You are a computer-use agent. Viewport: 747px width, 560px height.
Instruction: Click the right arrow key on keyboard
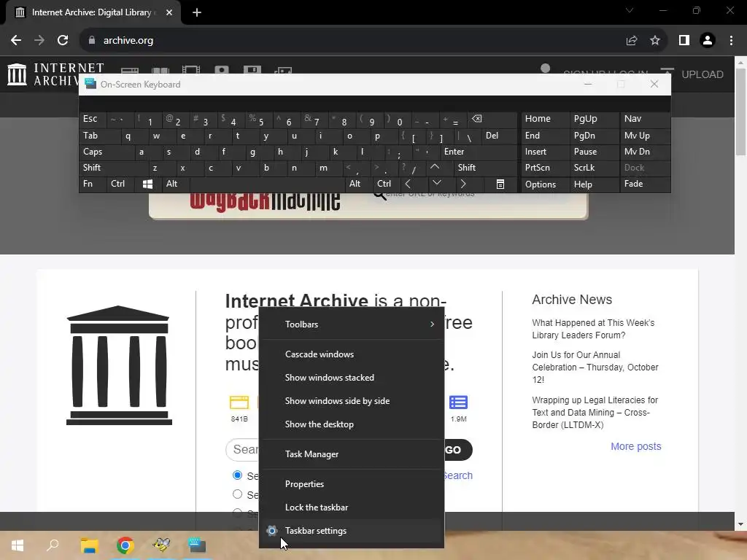(463, 184)
